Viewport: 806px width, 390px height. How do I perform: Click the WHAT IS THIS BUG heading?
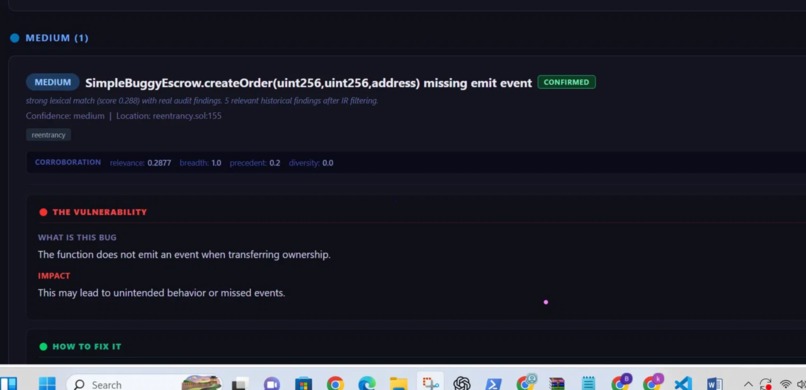click(x=77, y=237)
